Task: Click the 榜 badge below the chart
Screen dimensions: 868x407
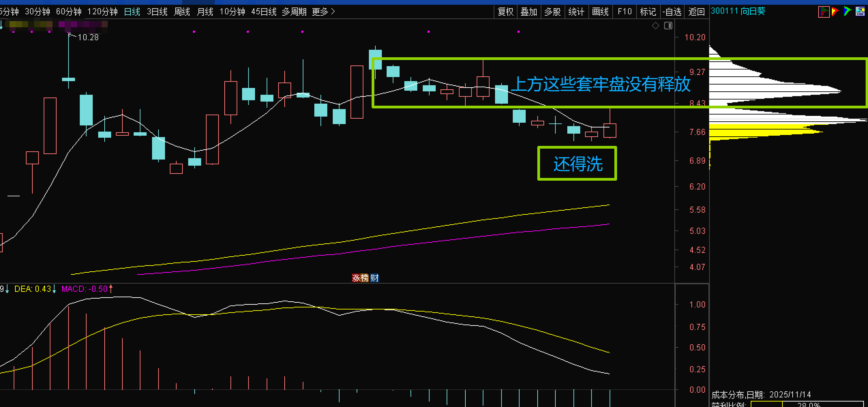Action: point(365,278)
